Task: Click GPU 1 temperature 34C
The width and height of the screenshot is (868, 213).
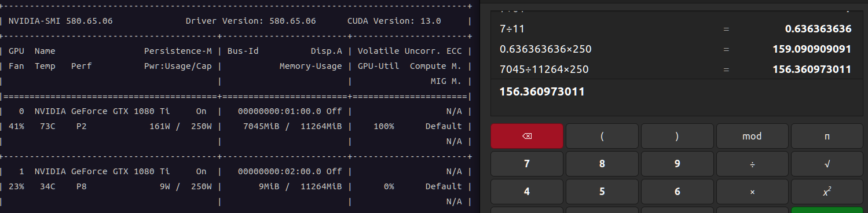Action: coord(47,186)
